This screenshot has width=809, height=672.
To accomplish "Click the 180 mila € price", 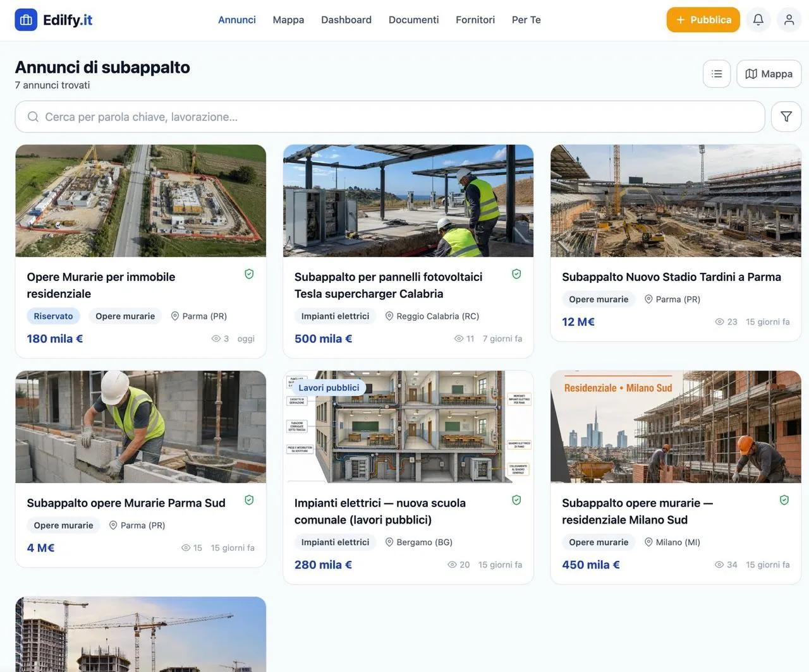I will 55,339.
